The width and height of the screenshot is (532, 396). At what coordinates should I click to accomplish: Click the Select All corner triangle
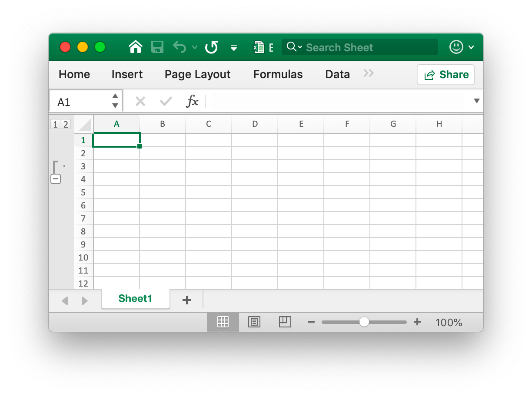(x=84, y=124)
